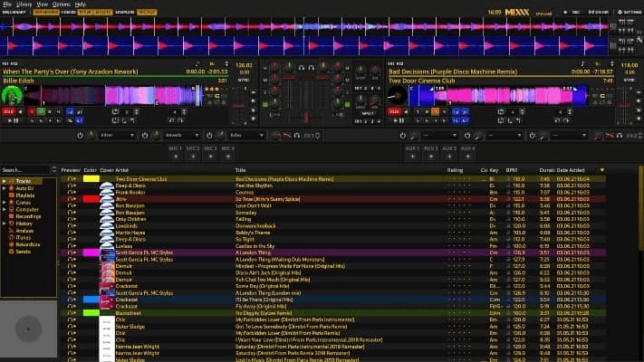Toggle headphone cue on FX1 unit

(x=296, y=136)
